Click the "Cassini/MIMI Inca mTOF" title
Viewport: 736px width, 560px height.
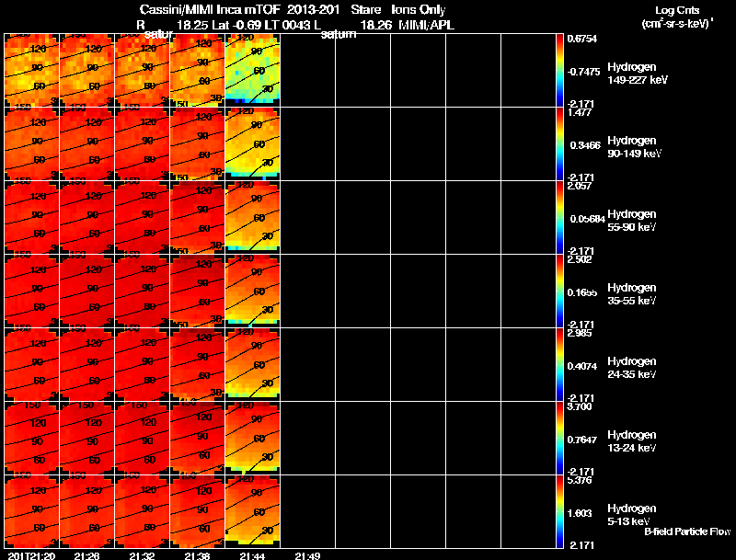point(210,10)
